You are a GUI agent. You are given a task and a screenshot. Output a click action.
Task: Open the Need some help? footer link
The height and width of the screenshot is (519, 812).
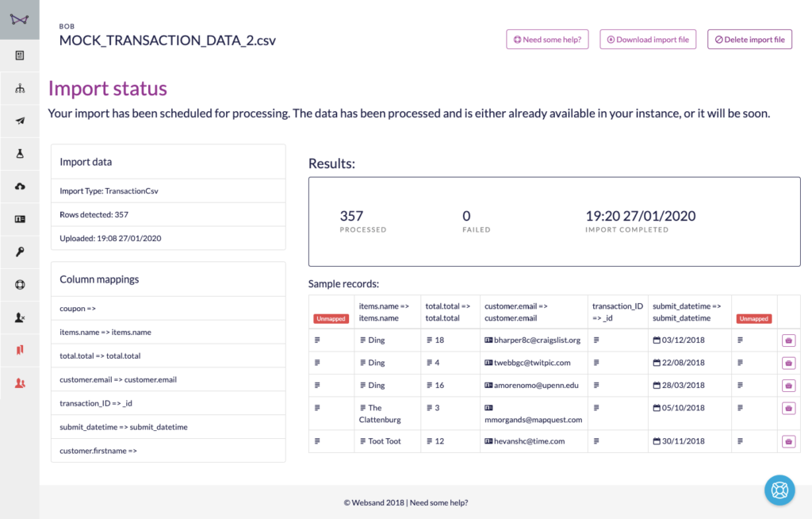[439, 502]
